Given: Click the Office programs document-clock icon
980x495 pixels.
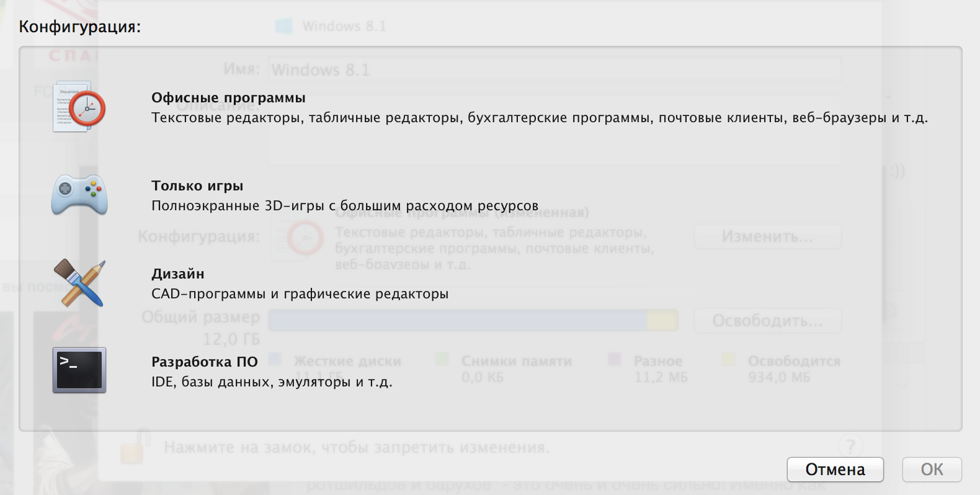Looking at the screenshot, I should click(x=79, y=107).
